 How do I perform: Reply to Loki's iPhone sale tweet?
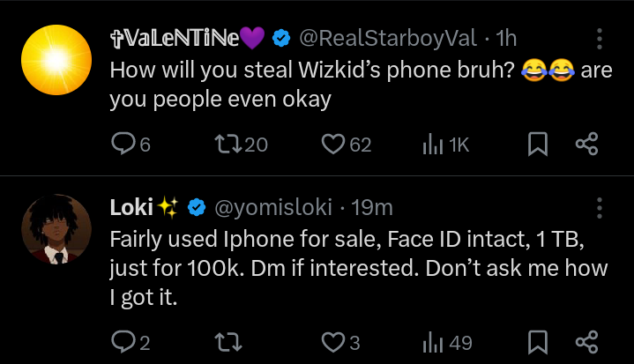[x=131, y=342]
